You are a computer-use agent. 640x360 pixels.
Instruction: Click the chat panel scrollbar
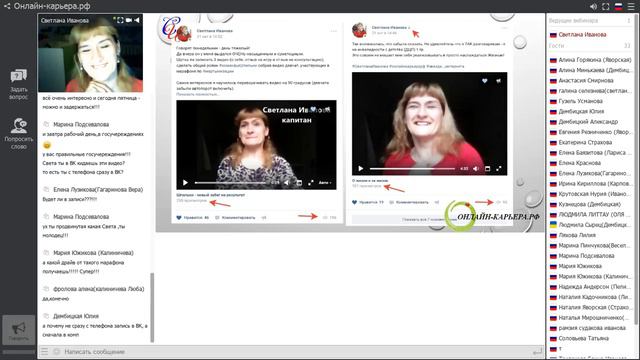[152, 307]
